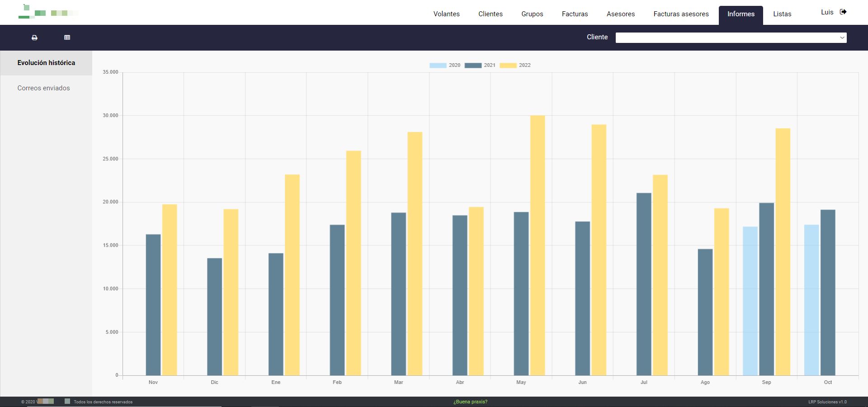Screen dimensions: 868x407
Task: Select Correos enviados in the sidebar
Action: (44, 88)
